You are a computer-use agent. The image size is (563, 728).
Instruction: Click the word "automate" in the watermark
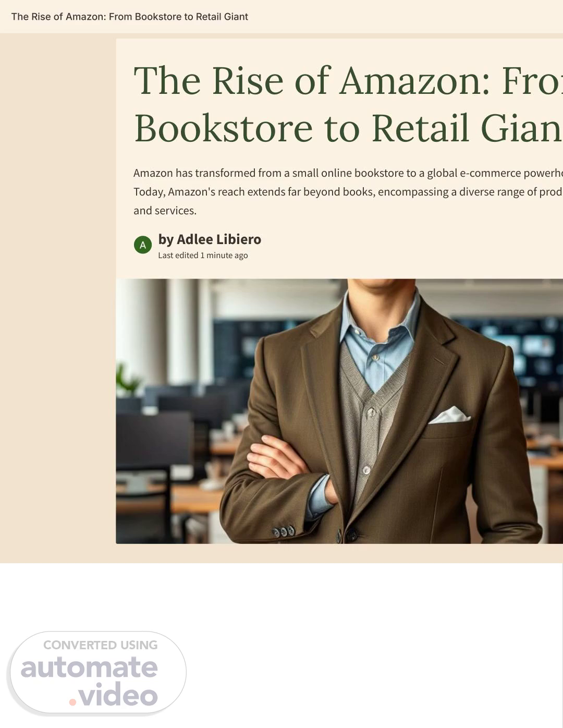(89, 668)
